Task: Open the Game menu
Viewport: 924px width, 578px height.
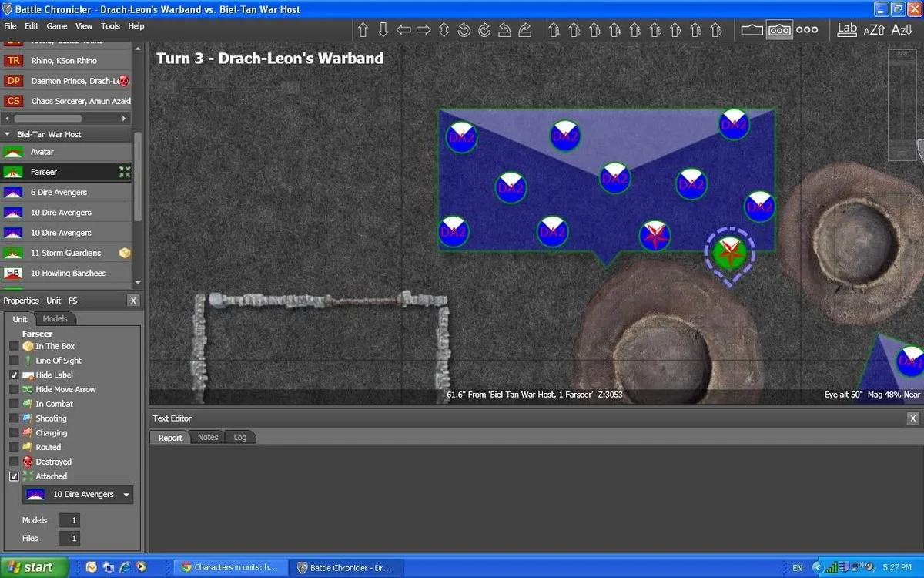Action: click(57, 26)
